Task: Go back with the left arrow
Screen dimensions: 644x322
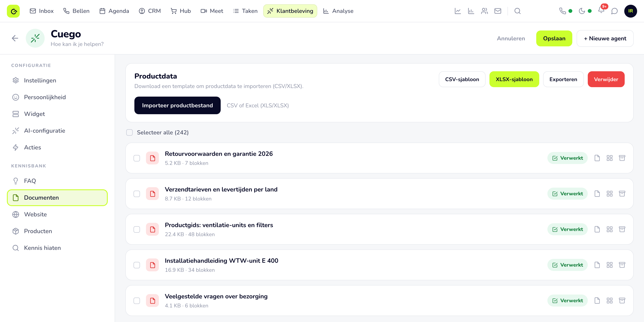Action: coord(15,38)
